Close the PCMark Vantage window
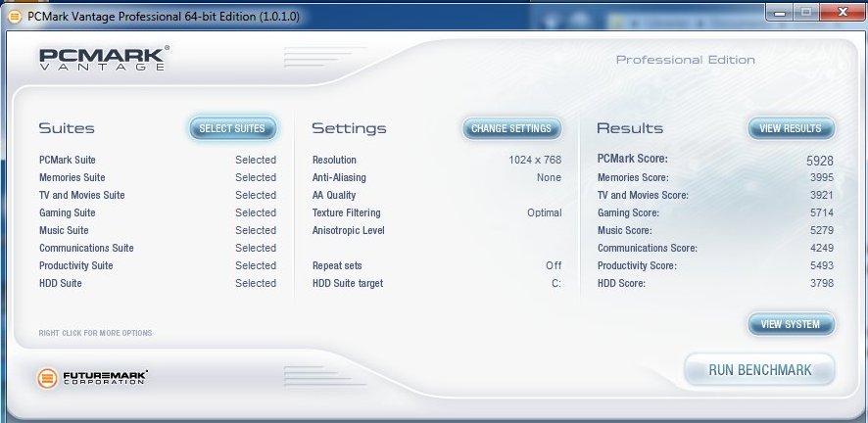The height and width of the screenshot is (423, 868). point(842,12)
